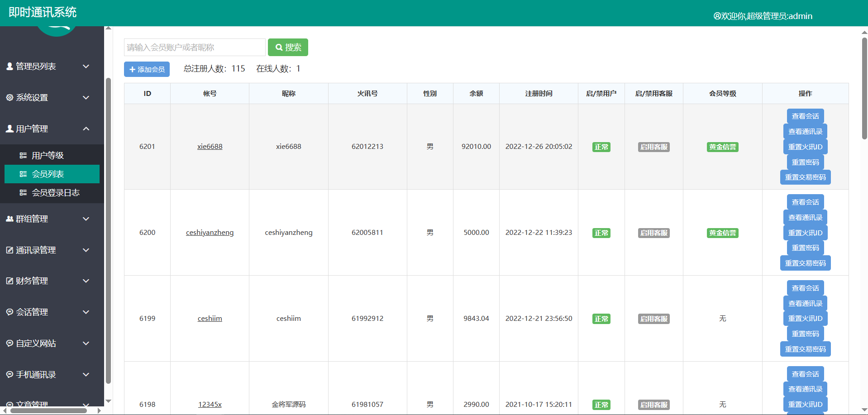
Task: Expand the 手机通讯录 menu chevron
Action: click(86, 375)
